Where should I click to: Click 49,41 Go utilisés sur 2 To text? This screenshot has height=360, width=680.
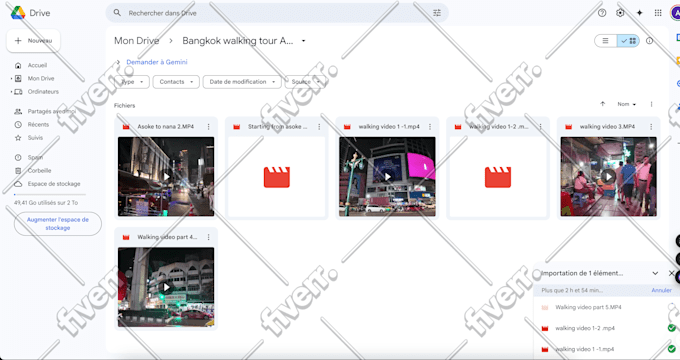pyautogui.click(x=46, y=203)
